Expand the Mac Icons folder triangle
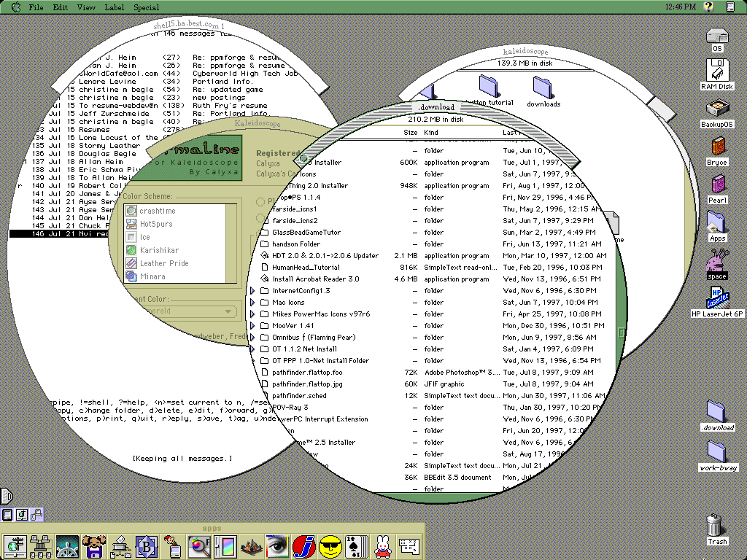 click(252, 303)
